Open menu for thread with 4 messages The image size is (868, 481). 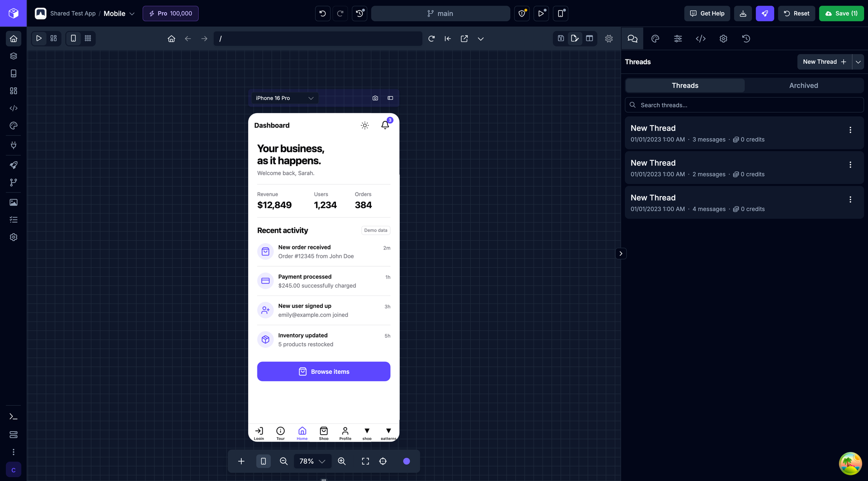point(850,200)
